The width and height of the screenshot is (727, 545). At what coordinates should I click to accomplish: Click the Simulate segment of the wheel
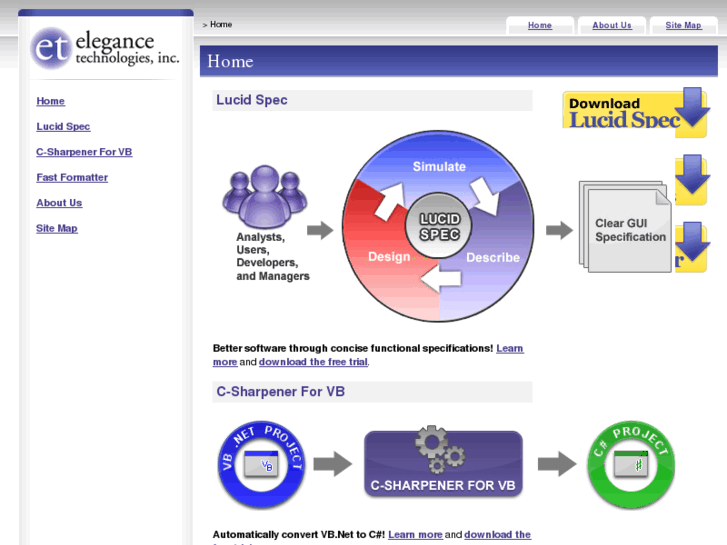(x=439, y=167)
